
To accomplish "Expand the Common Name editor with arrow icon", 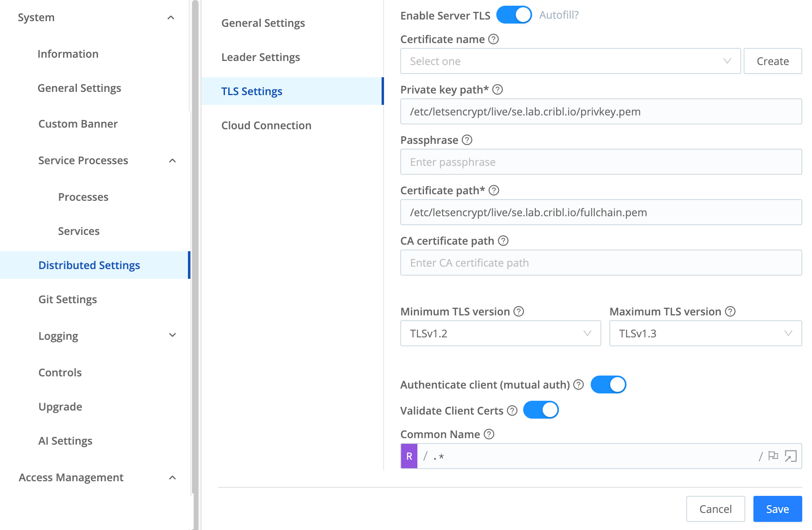I will click(x=790, y=456).
